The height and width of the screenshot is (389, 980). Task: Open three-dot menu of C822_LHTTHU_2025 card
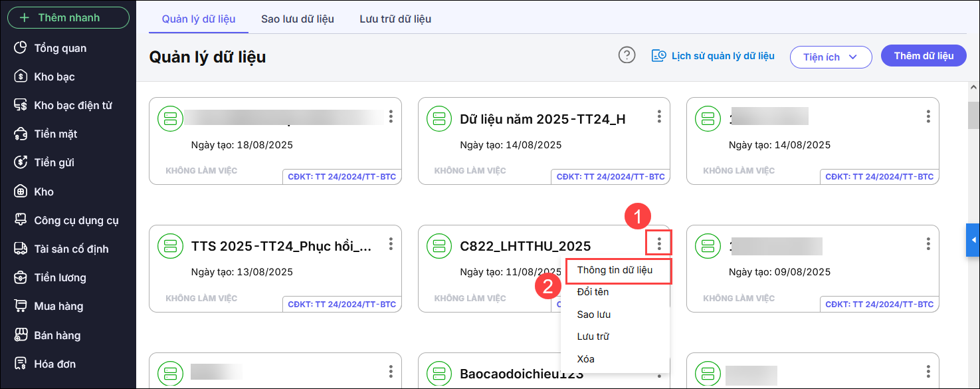click(659, 244)
